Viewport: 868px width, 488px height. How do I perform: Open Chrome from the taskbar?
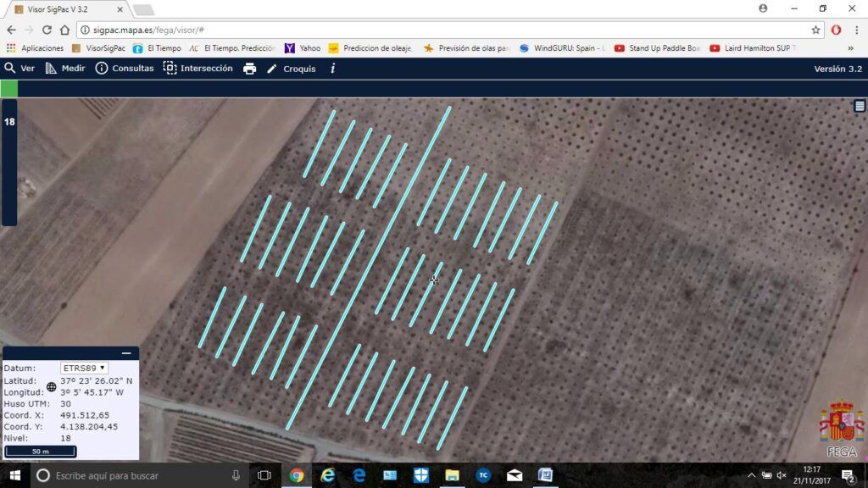click(296, 475)
